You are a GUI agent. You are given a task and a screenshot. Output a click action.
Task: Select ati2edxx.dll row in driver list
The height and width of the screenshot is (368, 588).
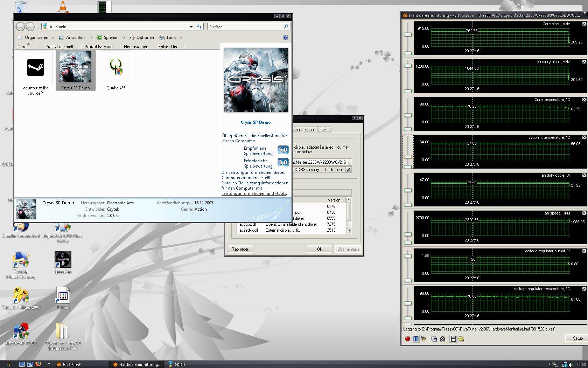tap(291, 230)
